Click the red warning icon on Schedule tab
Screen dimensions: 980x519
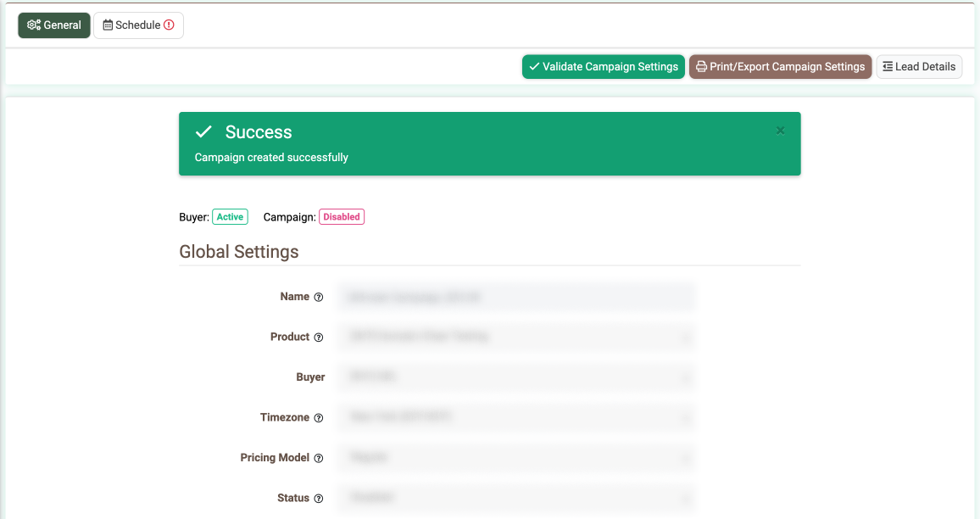coord(169,25)
